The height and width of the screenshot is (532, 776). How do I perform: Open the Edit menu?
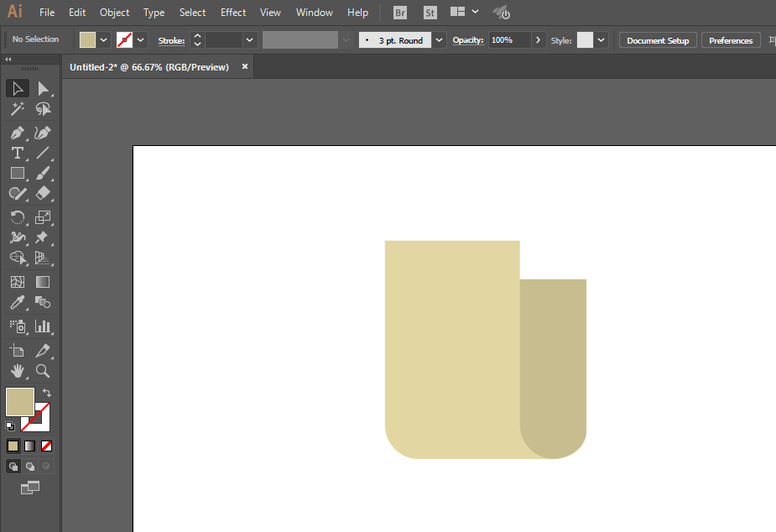pyautogui.click(x=77, y=13)
